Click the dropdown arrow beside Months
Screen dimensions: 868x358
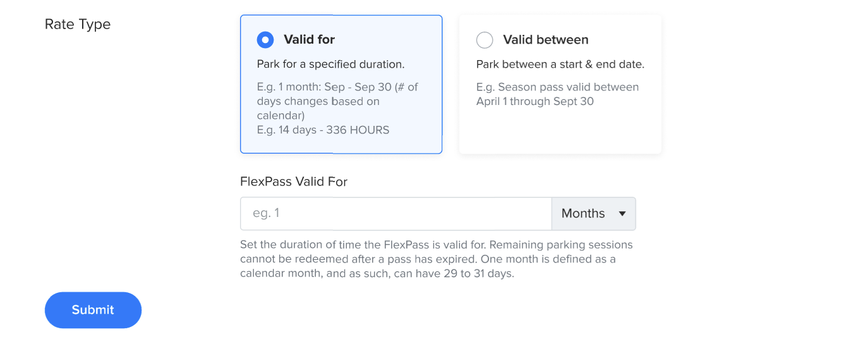[x=622, y=214]
